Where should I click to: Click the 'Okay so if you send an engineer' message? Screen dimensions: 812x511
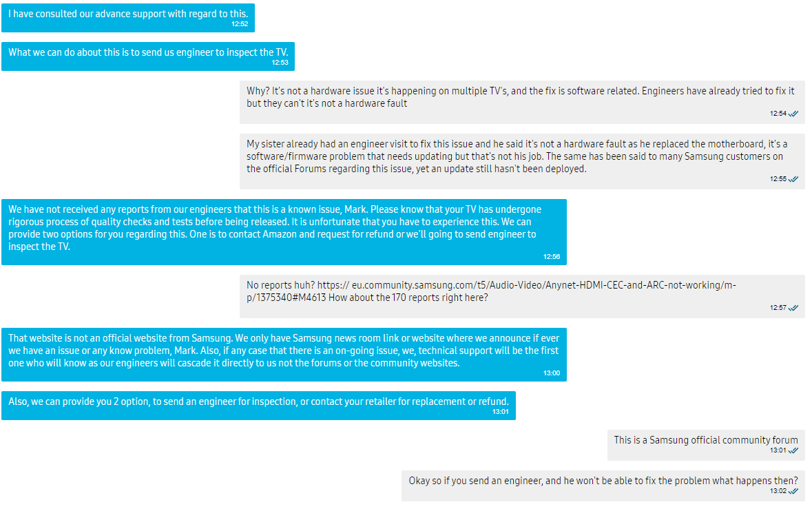(603, 481)
